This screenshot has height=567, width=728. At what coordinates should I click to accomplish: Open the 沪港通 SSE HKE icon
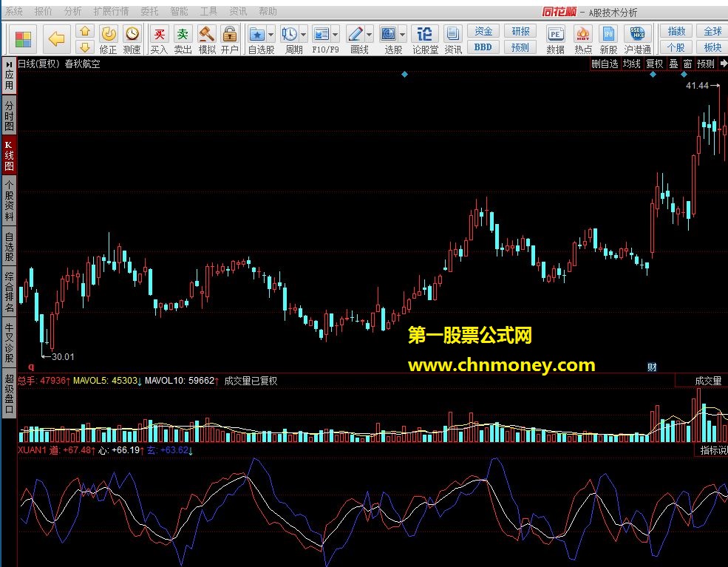pos(638,39)
